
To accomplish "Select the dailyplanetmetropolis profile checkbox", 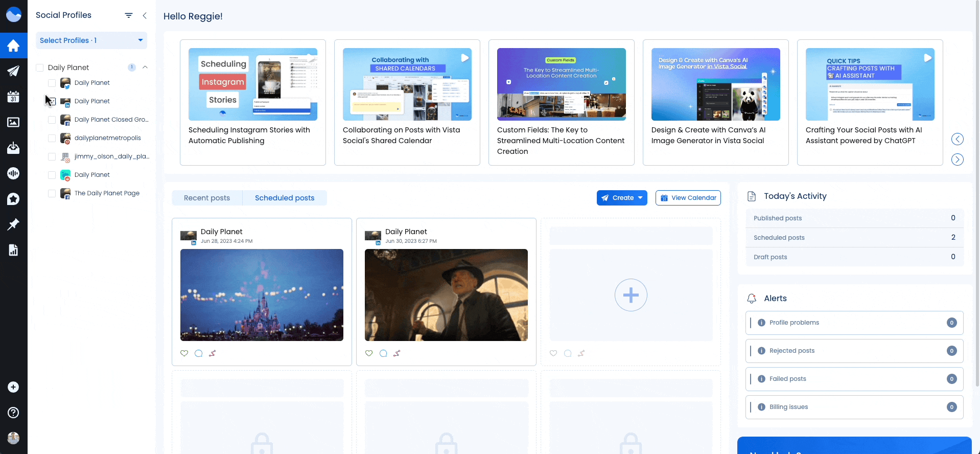I will point(52,138).
